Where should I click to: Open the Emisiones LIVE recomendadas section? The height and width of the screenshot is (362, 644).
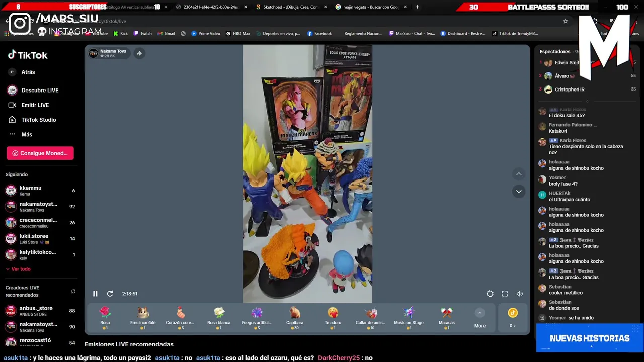pos(129,344)
